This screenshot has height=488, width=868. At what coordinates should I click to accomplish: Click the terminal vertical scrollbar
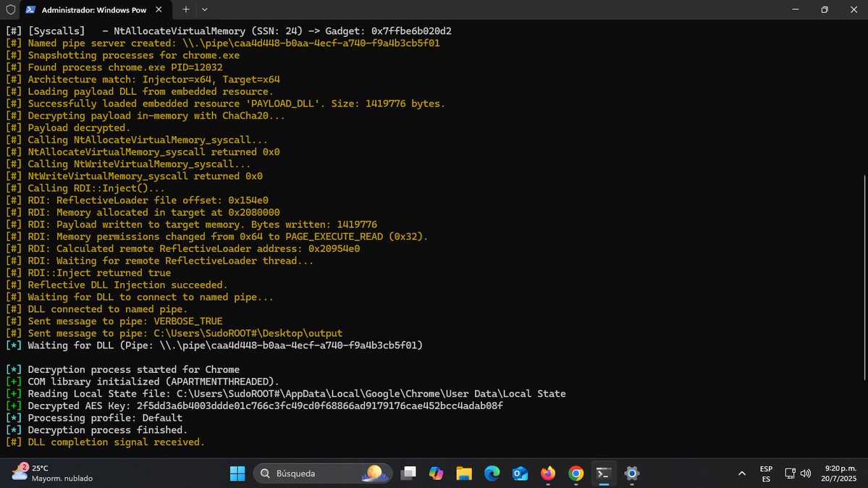864,277
